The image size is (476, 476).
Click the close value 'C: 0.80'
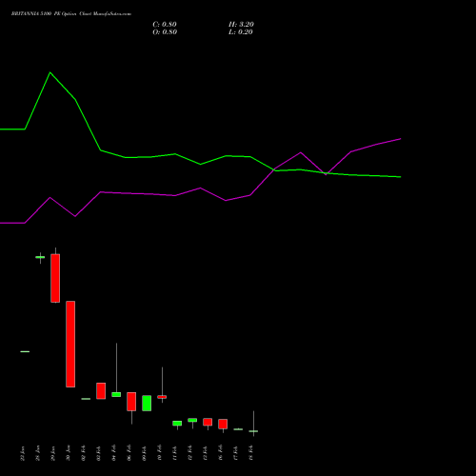pyautogui.click(x=165, y=25)
